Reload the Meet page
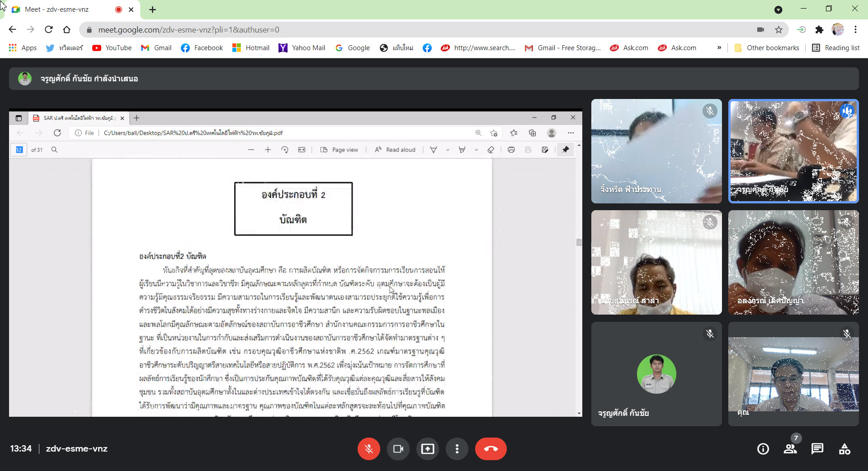 (x=49, y=30)
